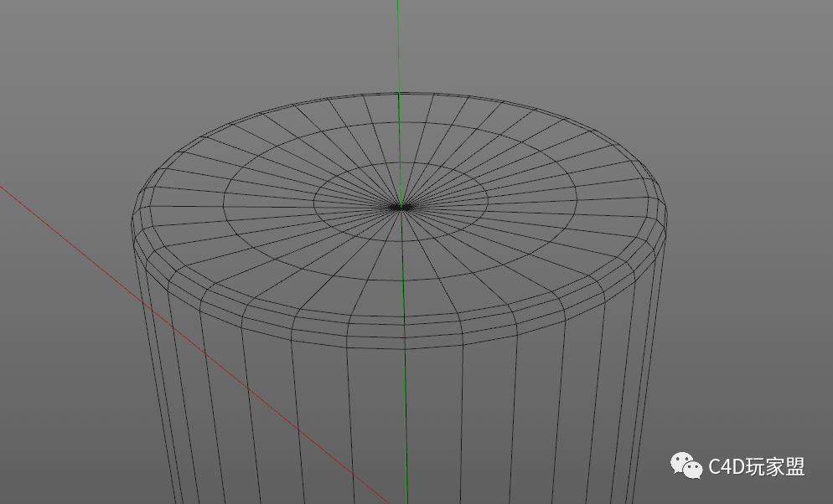Select the outermost flat ring of the cap
The width and height of the screenshot is (833, 504).
(402, 316)
